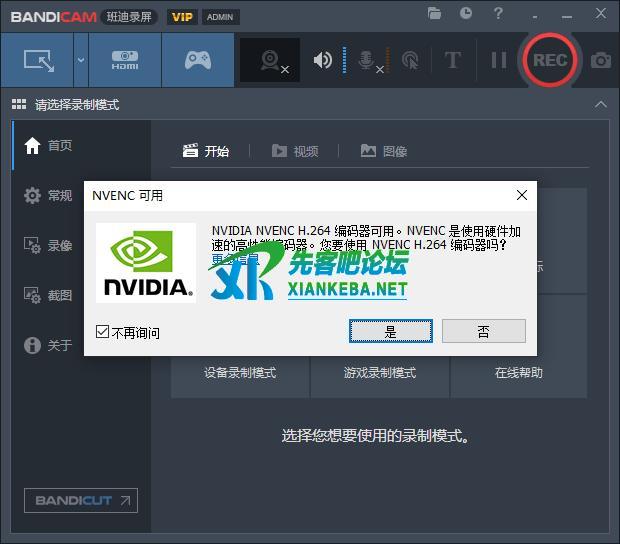Viewport: 620px width, 544px height.
Task: Switch to the 视频 tab
Action: pos(295,151)
